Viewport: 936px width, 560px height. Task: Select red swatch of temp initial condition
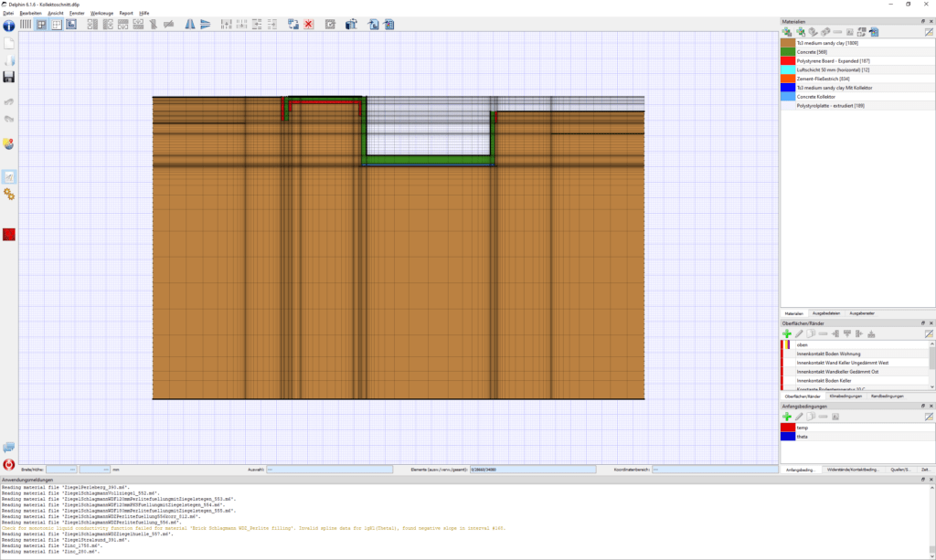[788, 428]
